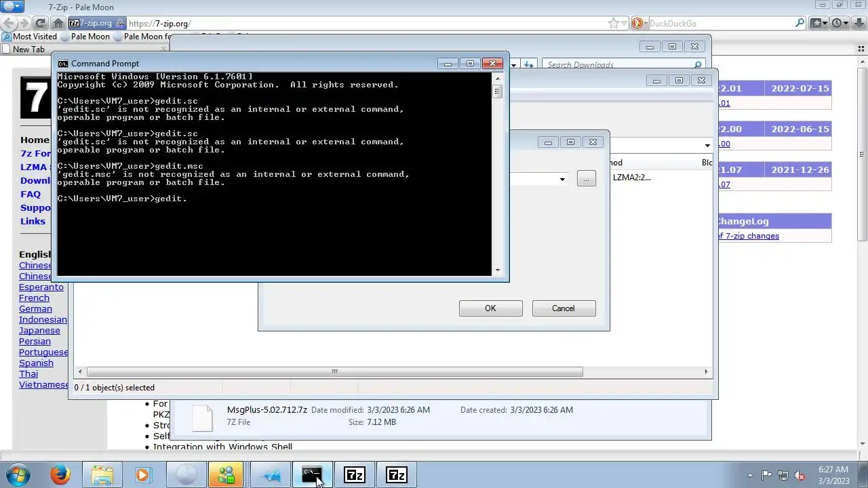
Task: Expand address dropdown arrow in Downloads window
Action: (x=513, y=64)
